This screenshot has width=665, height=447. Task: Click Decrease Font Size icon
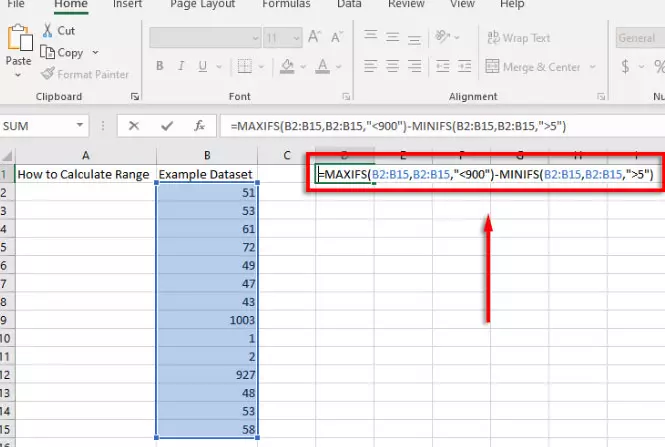(337, 37)
